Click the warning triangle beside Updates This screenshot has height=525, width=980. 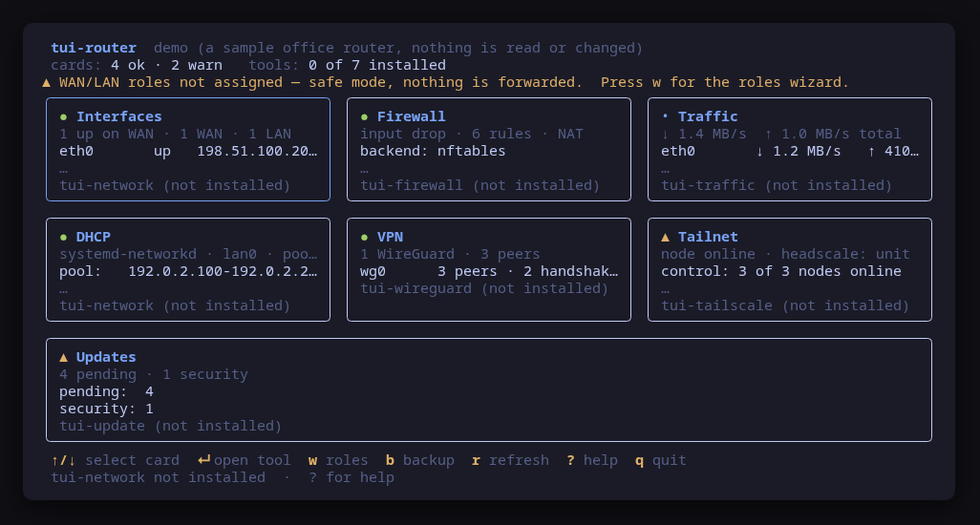tap(63, 358)
